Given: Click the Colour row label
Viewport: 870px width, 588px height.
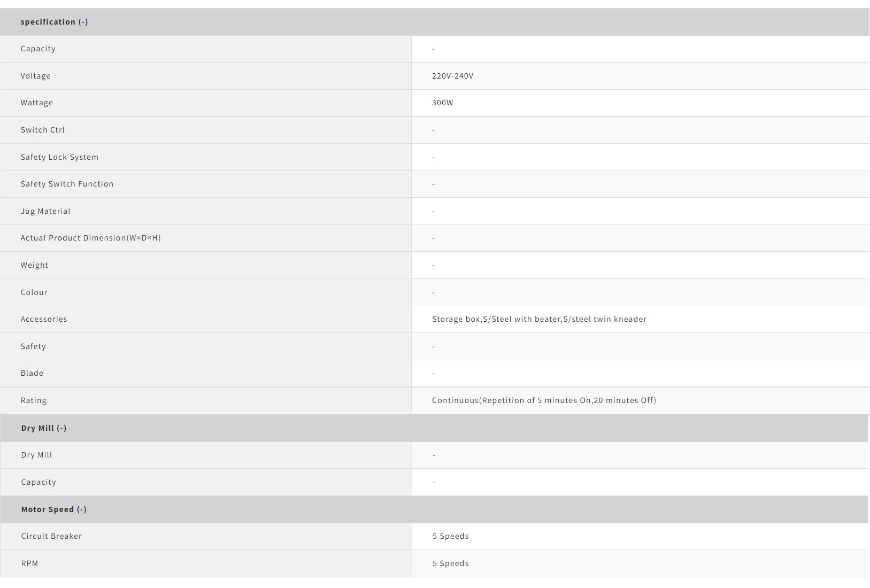Looking at the screenshot, I should tap(34, 292).
